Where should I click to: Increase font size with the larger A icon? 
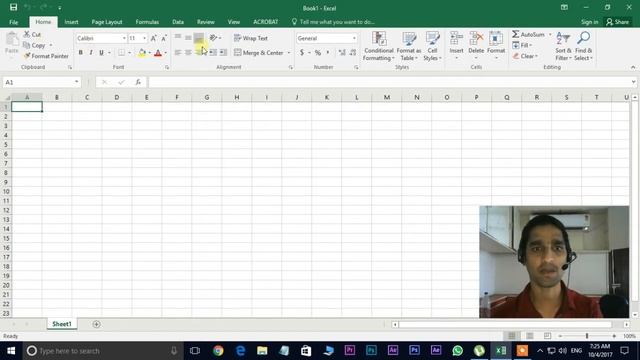point(153,38)
